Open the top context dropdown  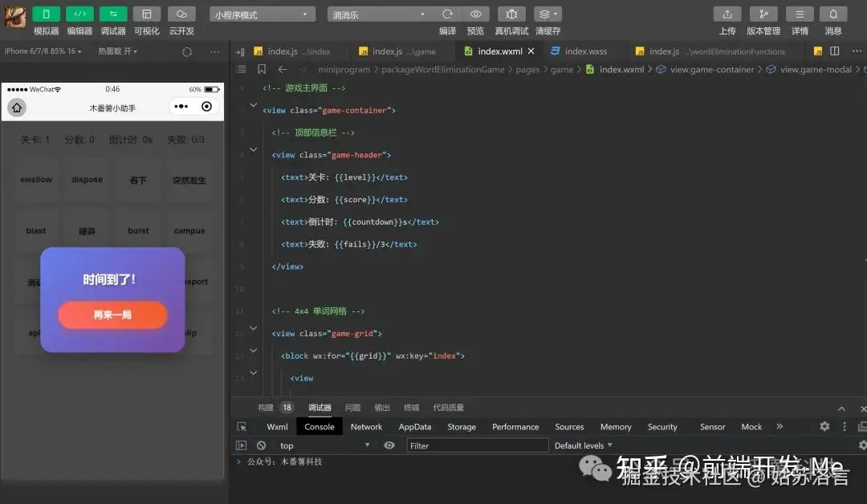coord(324,445)
